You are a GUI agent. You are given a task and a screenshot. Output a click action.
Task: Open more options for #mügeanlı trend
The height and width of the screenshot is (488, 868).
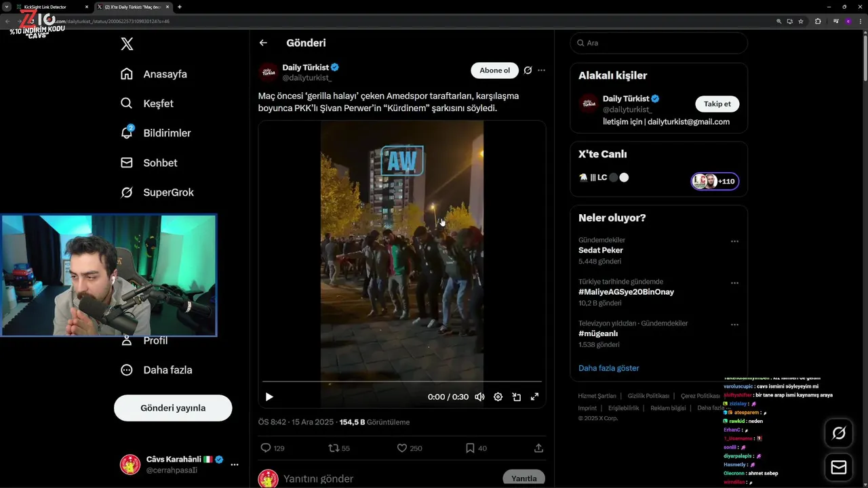(734, 325)
